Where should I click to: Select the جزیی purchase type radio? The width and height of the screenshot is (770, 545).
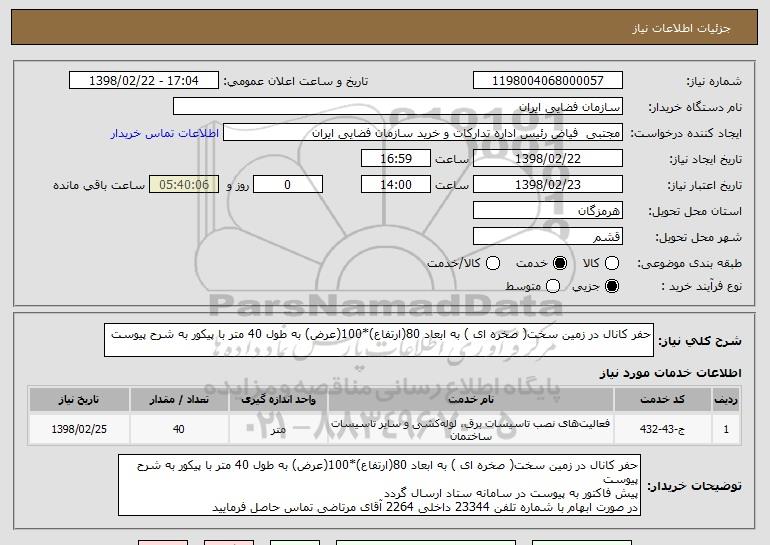611,286
